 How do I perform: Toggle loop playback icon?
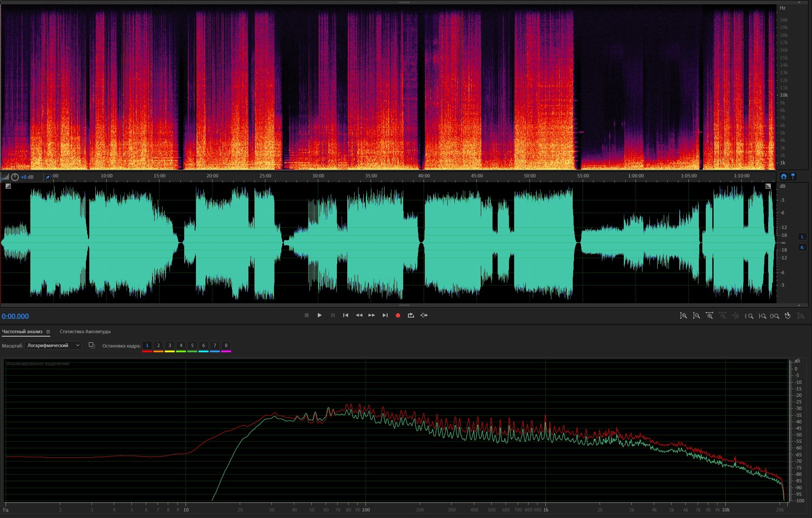click(x=411, y=315)
